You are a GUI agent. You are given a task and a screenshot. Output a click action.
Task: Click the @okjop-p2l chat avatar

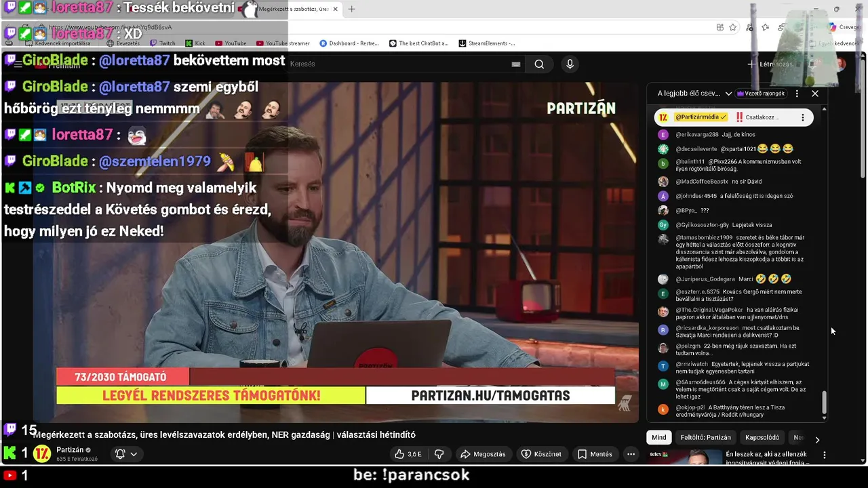(663, 409)
